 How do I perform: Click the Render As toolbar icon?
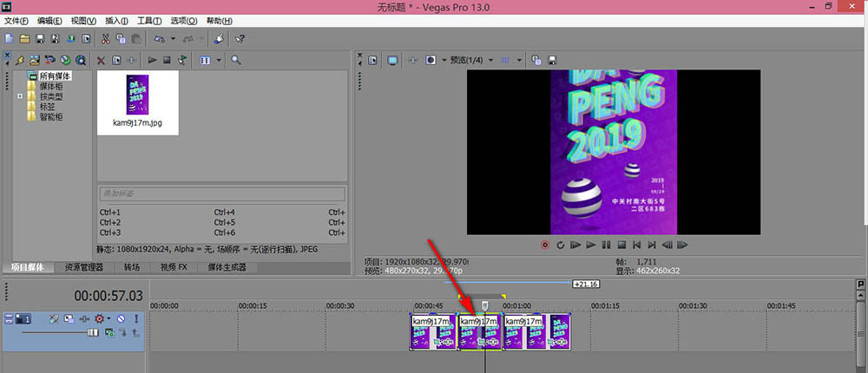point(71,39)
